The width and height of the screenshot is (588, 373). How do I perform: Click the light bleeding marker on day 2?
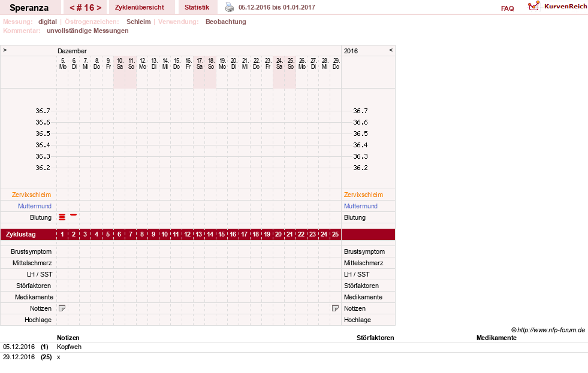coord(74,214)
